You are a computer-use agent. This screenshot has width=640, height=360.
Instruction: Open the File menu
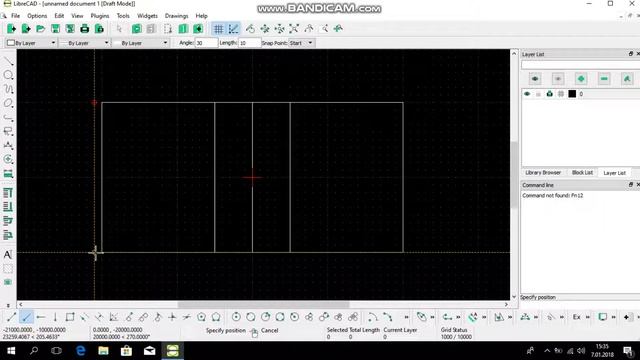click(16, 16)
